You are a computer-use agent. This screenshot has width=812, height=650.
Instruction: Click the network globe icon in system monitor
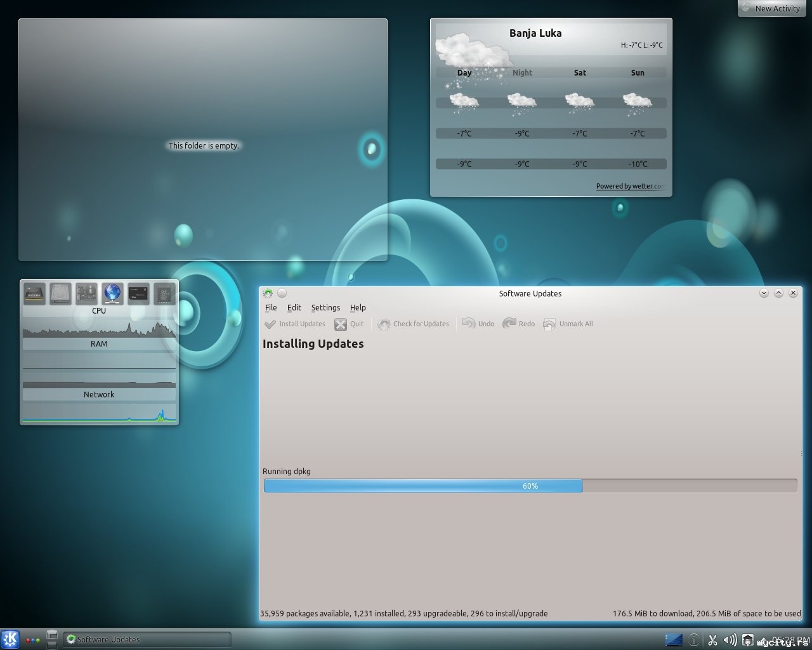point(112,293)
